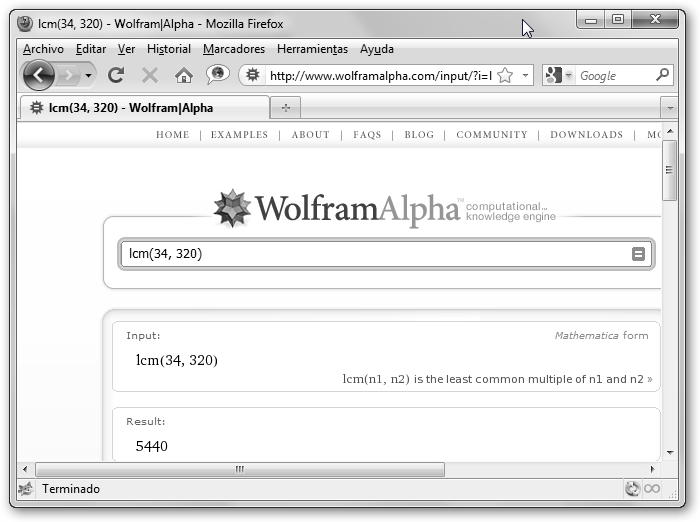The image size is (700, 522).
Task: Open the Mathematica form link
Action: (601, 336)
